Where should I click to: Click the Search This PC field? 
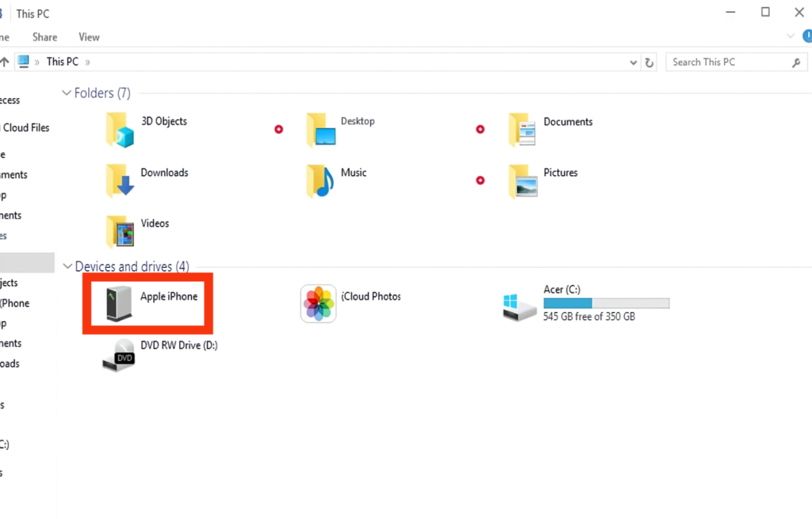point(727,62)
